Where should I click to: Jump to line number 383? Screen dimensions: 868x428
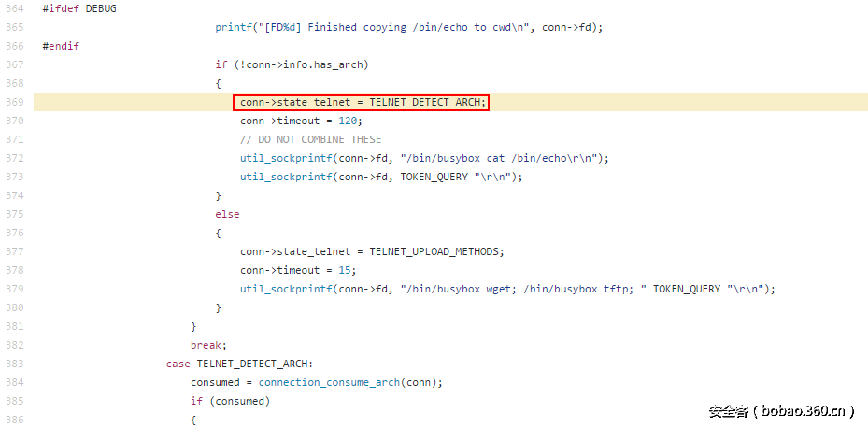click(14, 364)
